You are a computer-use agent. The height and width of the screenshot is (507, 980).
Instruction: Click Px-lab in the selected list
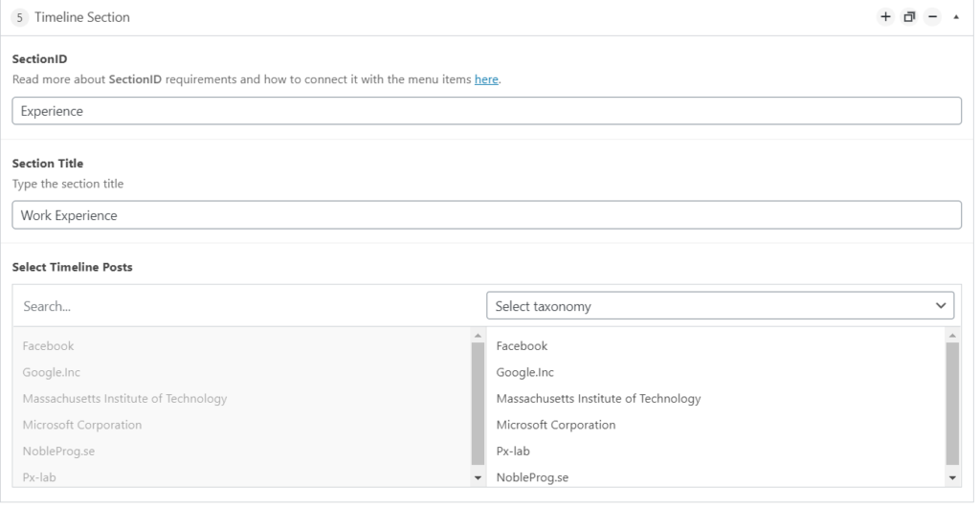click(x=513, y=451)
